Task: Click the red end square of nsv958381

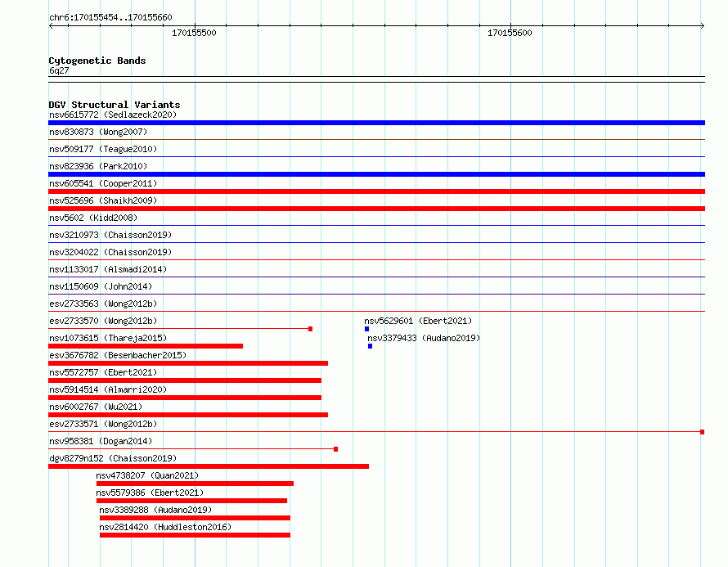Action: [x=335, y=449]
